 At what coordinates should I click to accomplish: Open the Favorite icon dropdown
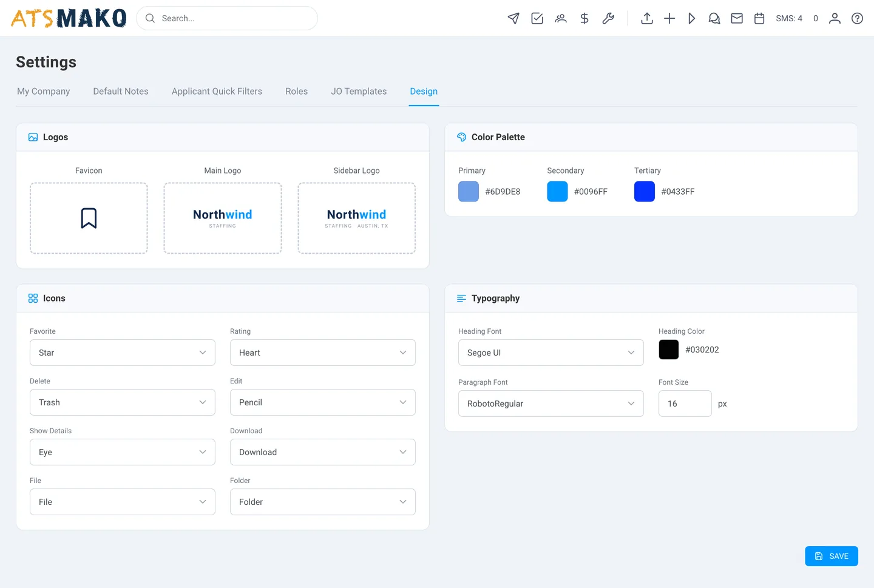point(123,353)
